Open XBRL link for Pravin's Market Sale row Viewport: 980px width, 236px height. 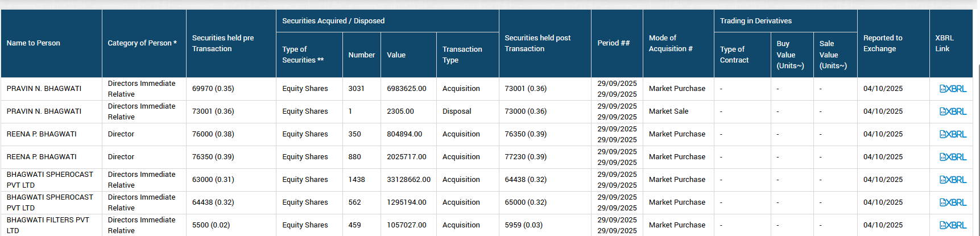pos(953,111)
